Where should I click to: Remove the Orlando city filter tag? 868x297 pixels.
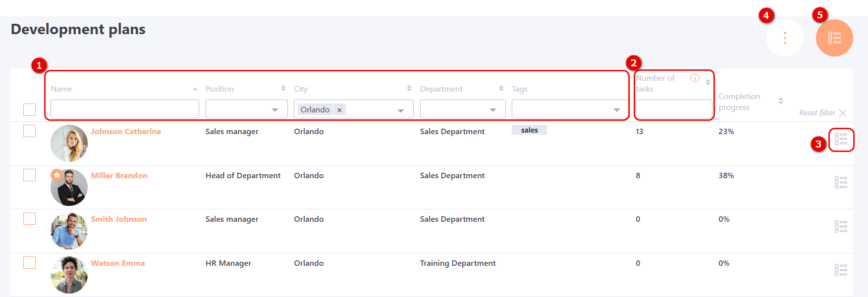(x=339, y=110)
